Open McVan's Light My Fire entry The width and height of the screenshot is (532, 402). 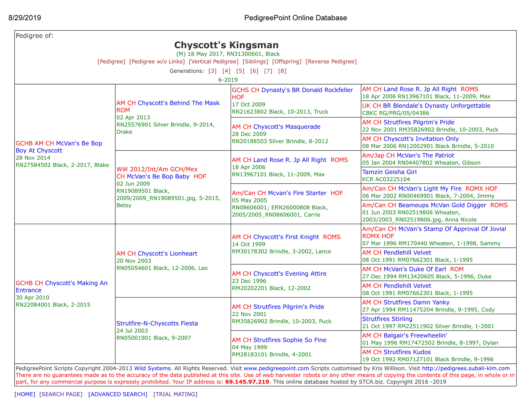[x=430, y=189]
